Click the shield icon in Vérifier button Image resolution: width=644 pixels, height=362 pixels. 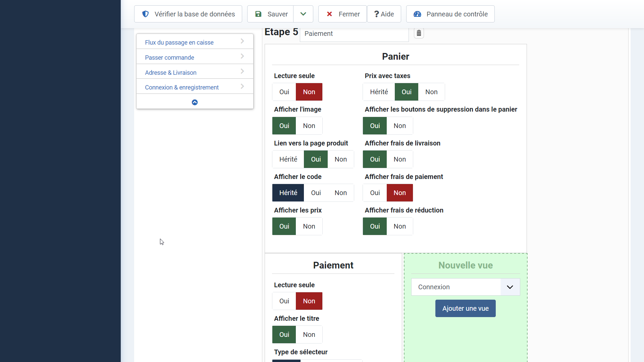tap(145, 14)
